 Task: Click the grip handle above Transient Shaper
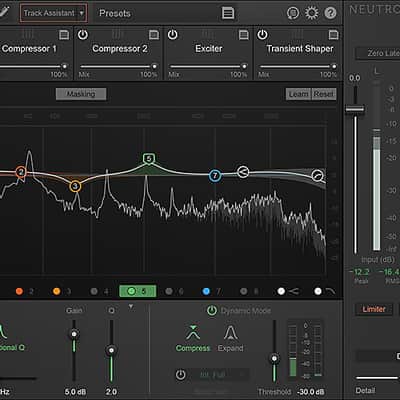click(298, 34)
